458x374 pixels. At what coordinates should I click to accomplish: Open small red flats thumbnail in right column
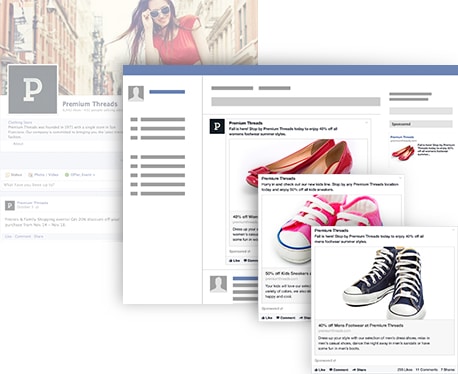tap(403, 152)
